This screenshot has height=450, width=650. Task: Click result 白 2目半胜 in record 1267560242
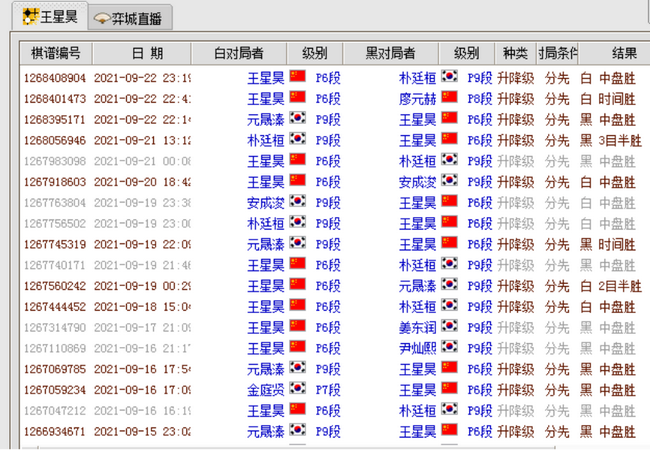pos(611,286)
